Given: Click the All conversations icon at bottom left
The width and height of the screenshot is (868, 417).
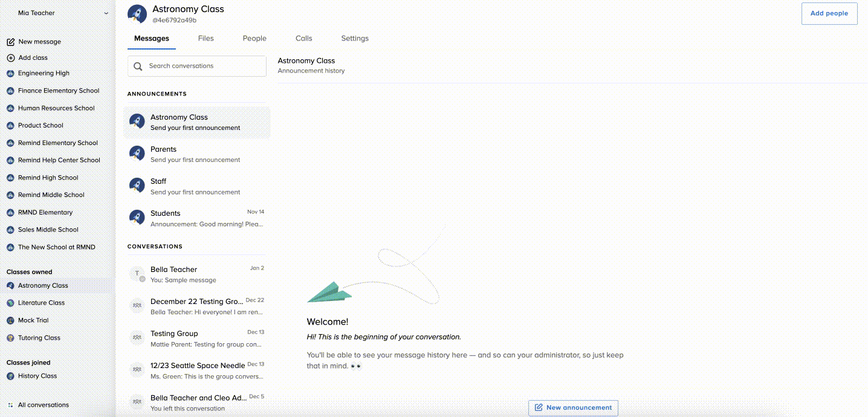Looking at the screenshot, I should click(10, 404).
